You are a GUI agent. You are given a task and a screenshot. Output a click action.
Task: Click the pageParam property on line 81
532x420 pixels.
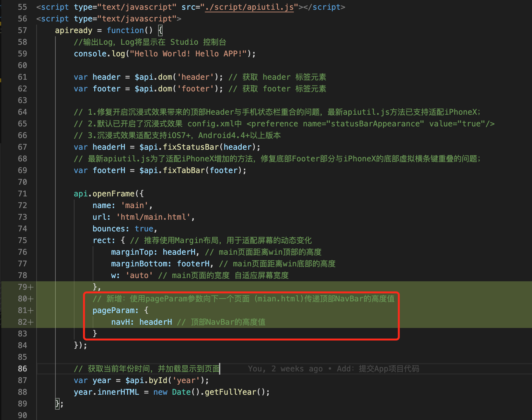tap(113, 310)
